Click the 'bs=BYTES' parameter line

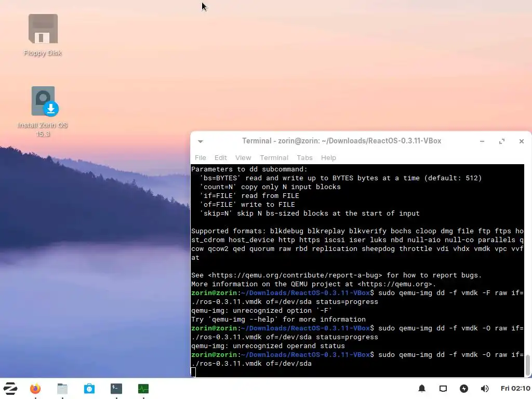(x=341, y=178)
